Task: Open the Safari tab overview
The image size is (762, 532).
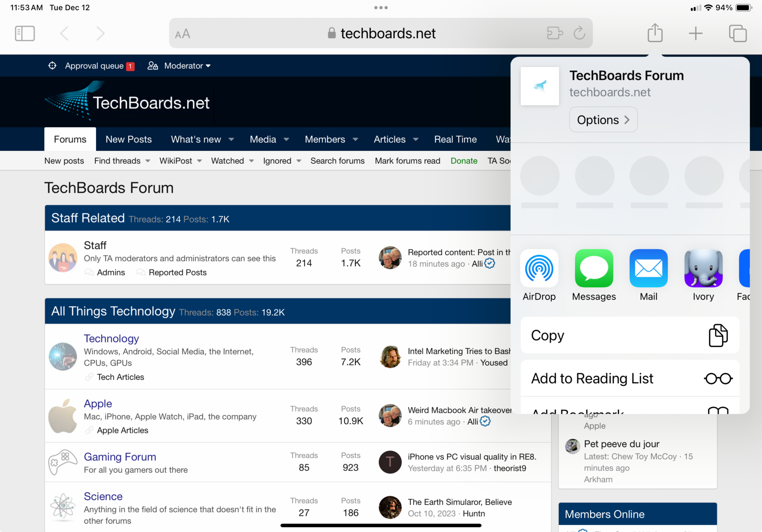Action: click(737, 34)
